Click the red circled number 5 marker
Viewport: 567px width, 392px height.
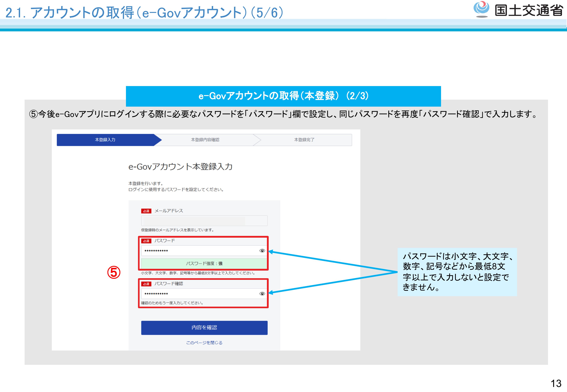click(114, 272)
